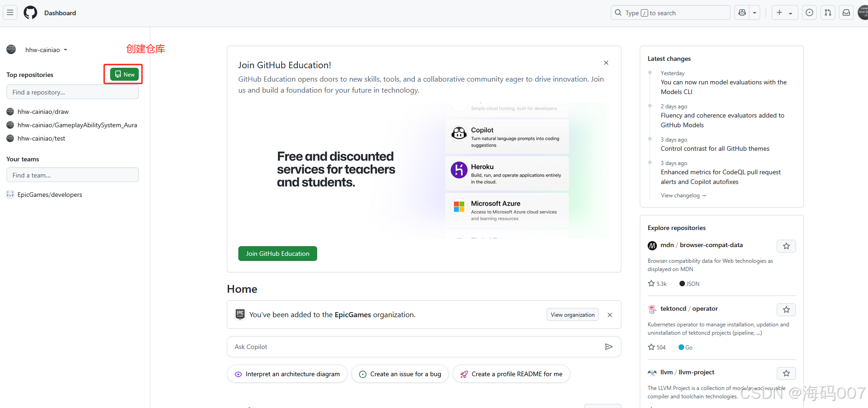Click the 5.3k stargazers count
The width and height of the screenshot is (868, 408).
click(657, 284)
